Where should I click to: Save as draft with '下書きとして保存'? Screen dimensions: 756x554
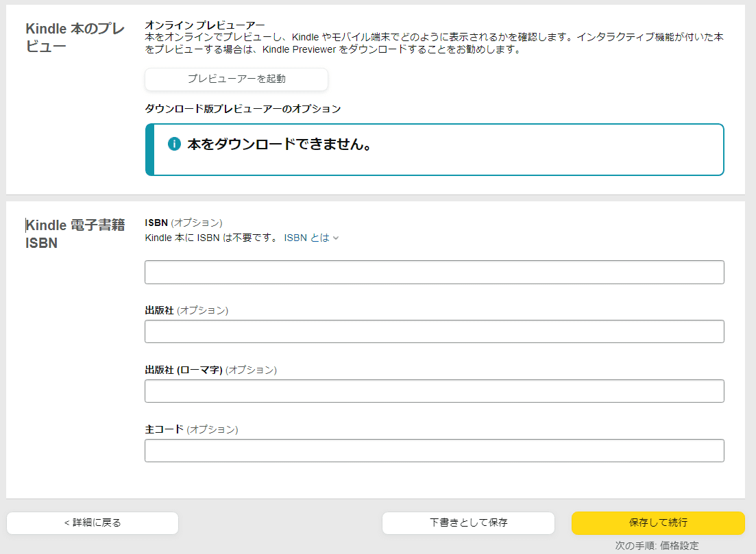point(468,522)
